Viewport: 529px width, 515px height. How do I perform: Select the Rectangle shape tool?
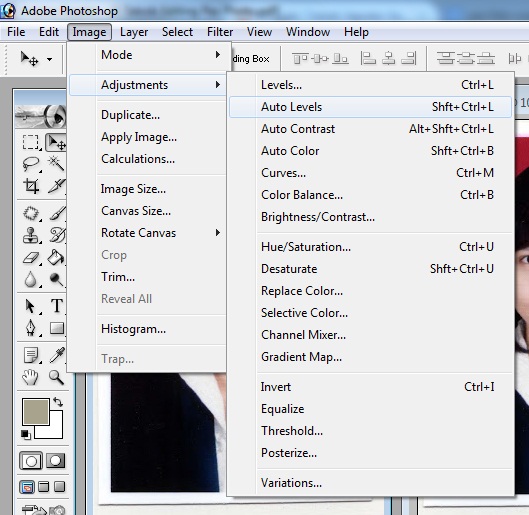tap(57, 328)
